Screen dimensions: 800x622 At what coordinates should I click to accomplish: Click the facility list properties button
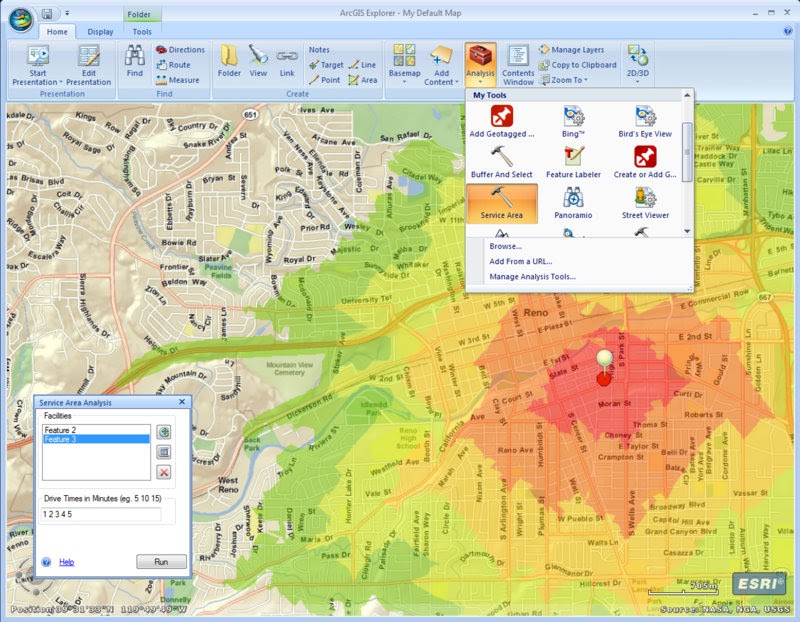[164, 452]
